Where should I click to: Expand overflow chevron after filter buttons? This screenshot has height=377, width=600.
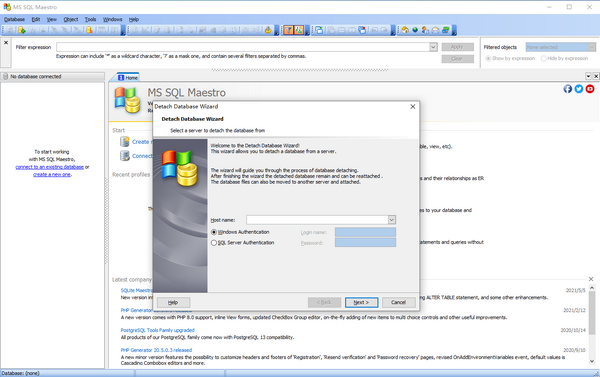[x=307, y=31]
